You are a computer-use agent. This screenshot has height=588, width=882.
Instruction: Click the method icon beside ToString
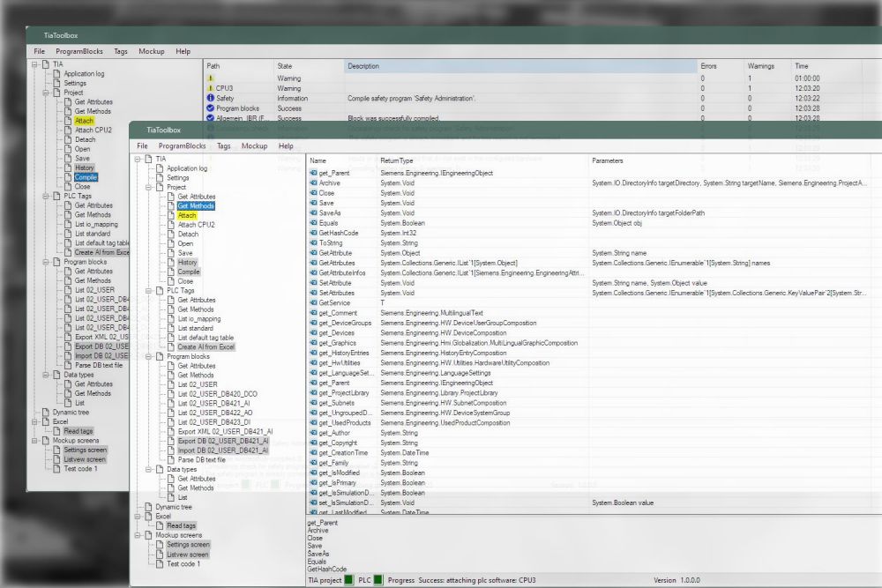point(313,242)
